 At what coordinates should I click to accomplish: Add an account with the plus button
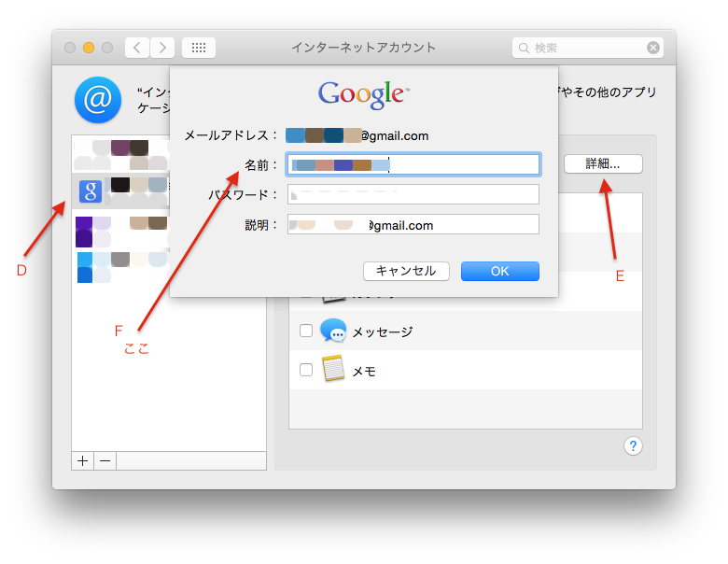[x=83, y=461]
